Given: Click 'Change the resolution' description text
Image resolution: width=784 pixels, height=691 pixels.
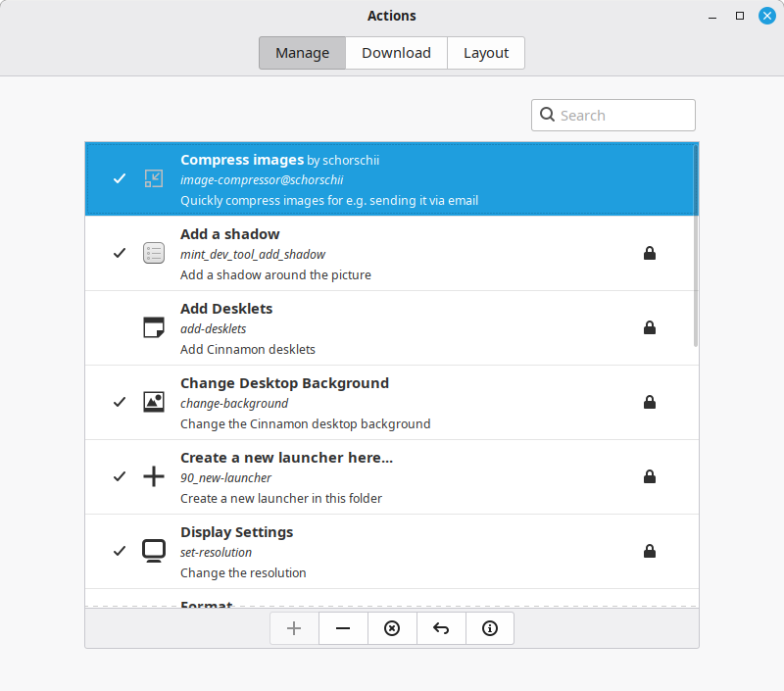Looking at the screenshot, I should point(243,573).
